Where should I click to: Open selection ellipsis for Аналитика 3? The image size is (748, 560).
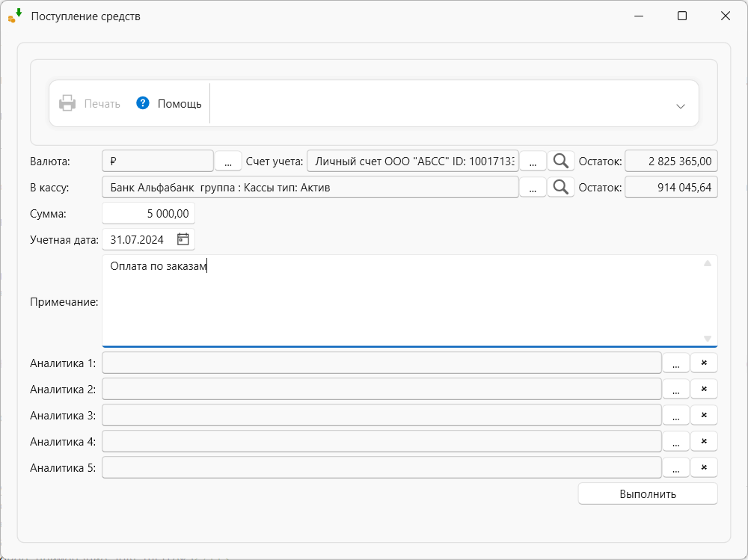[x=676, y=416]
